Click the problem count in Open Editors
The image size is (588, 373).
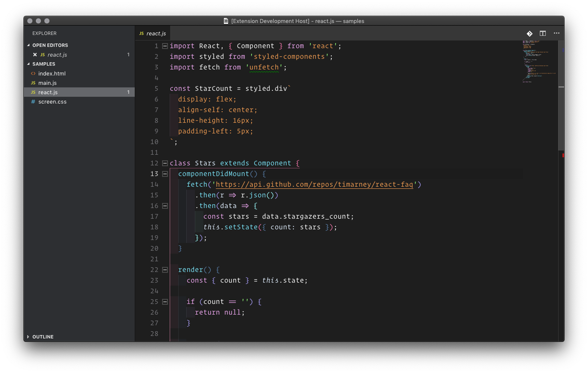click(x=128, y=55)
